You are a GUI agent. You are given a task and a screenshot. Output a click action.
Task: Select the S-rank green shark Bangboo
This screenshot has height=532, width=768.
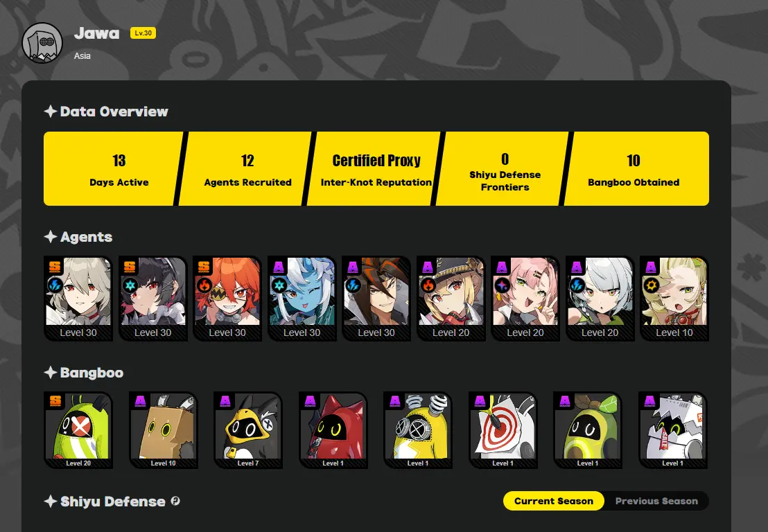[x=78, y=430]
